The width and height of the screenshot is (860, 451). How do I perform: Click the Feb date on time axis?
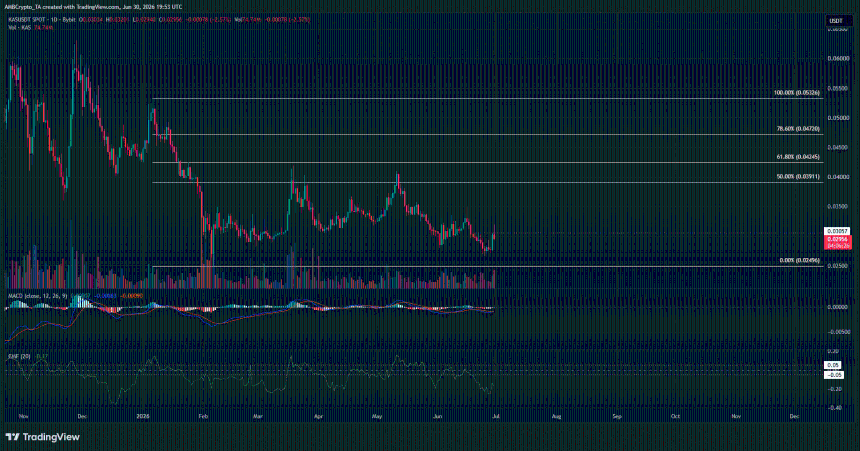(x=203, y=416)
